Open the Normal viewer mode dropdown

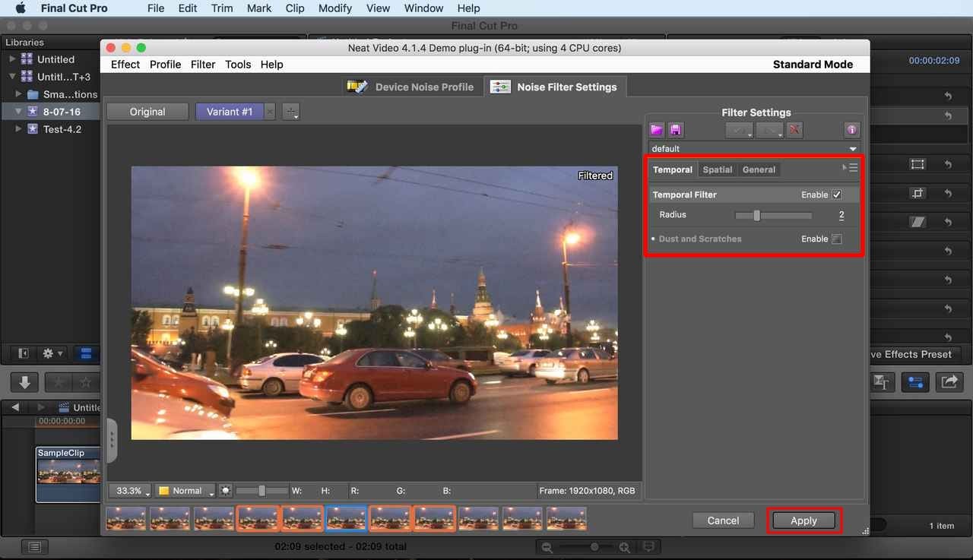pyautogui.click(x=185, y=491)
